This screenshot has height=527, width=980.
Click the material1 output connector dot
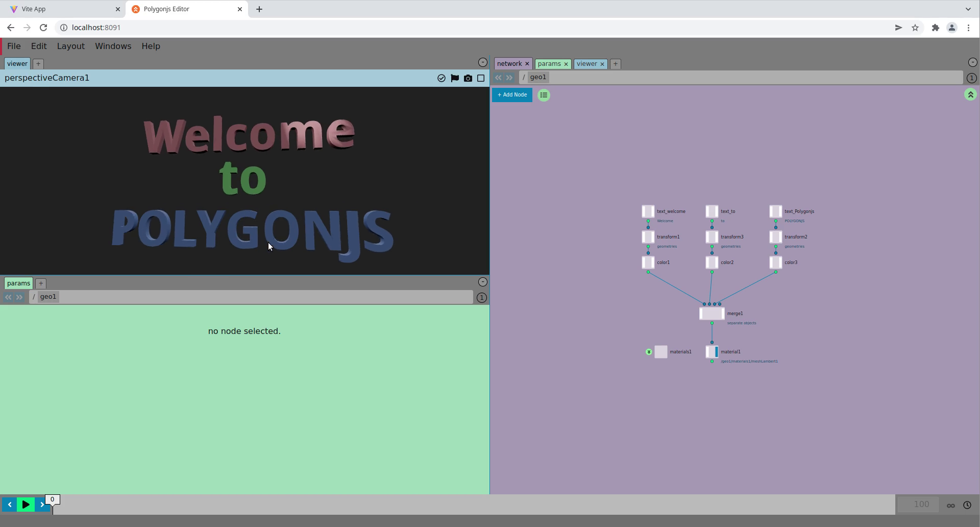coord(712,362)
